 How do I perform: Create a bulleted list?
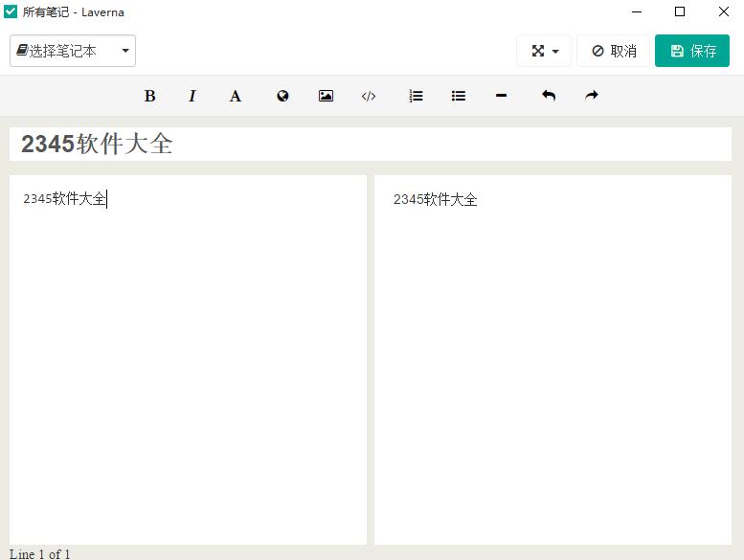[459, 96]
